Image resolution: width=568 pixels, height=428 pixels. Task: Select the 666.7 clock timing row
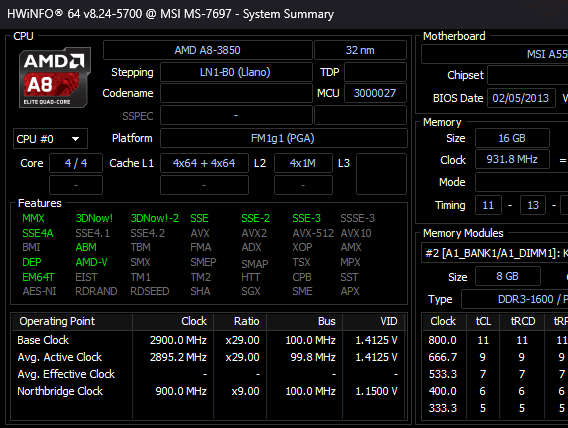point(495,357)
